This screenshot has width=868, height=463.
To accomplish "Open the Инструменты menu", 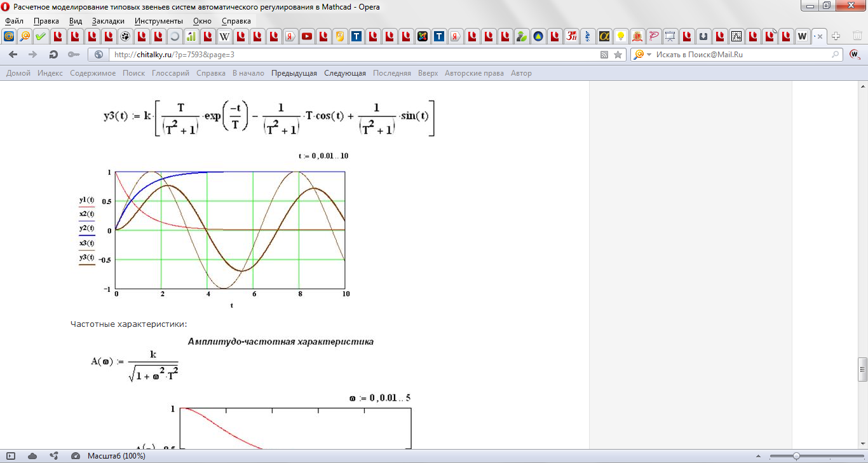I will (159, 21).
